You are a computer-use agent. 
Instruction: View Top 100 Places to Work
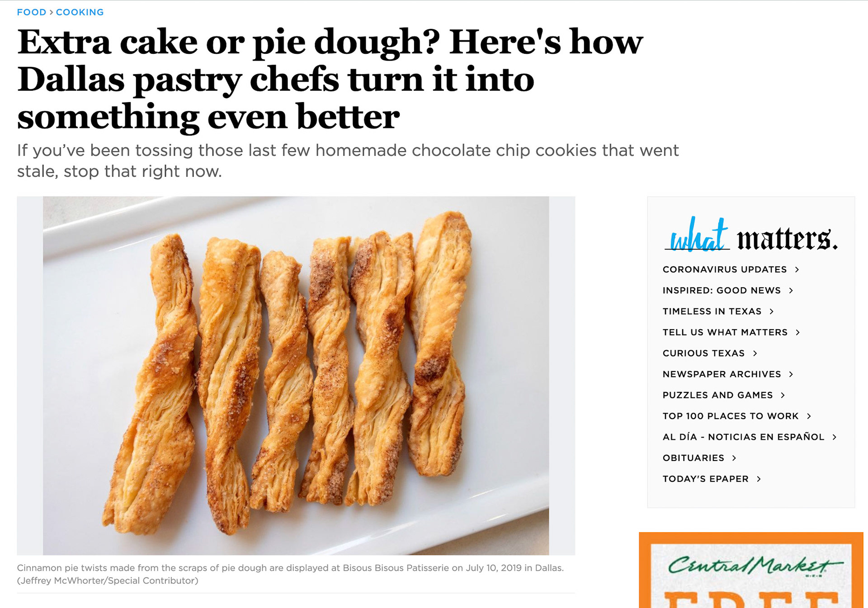tap(730, 415)
